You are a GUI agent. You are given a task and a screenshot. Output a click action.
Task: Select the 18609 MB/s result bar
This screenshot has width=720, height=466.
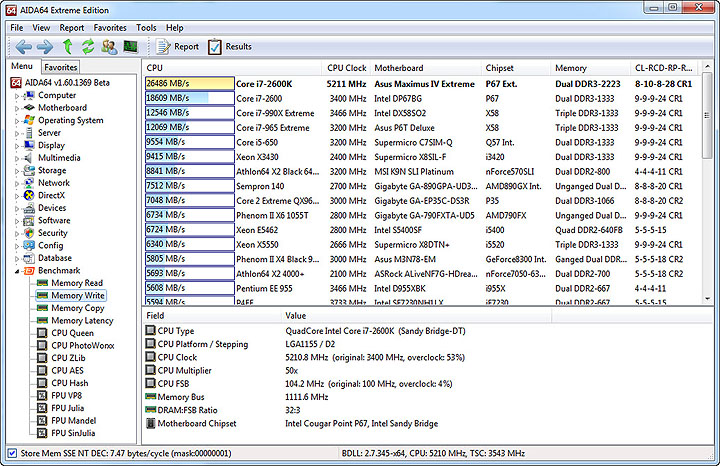[190, 98]
